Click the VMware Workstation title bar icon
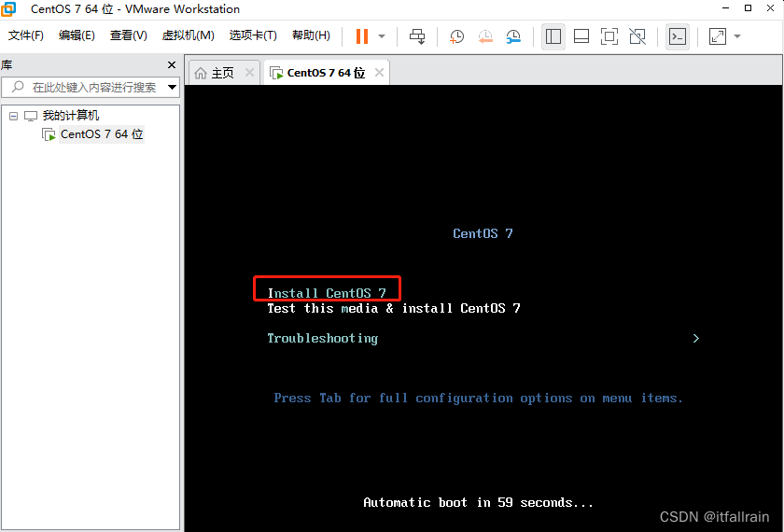 tap(8, 9)
